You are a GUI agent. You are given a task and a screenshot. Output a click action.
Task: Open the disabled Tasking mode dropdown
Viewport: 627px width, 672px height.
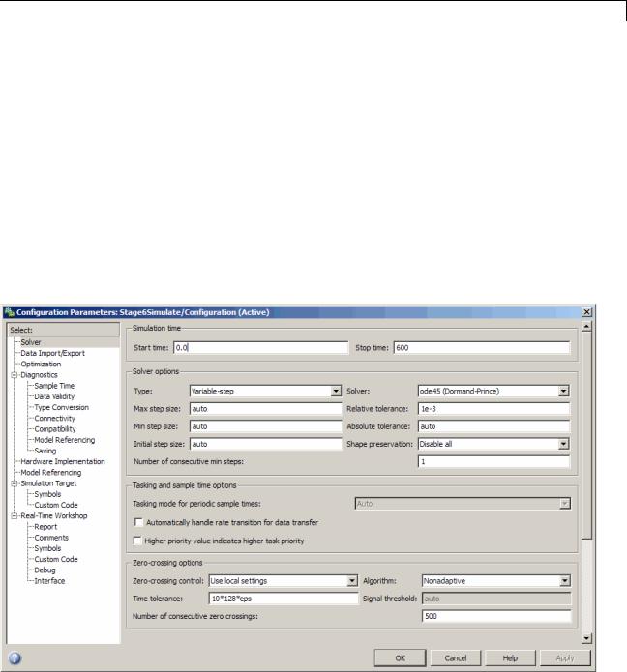[565, 504]
